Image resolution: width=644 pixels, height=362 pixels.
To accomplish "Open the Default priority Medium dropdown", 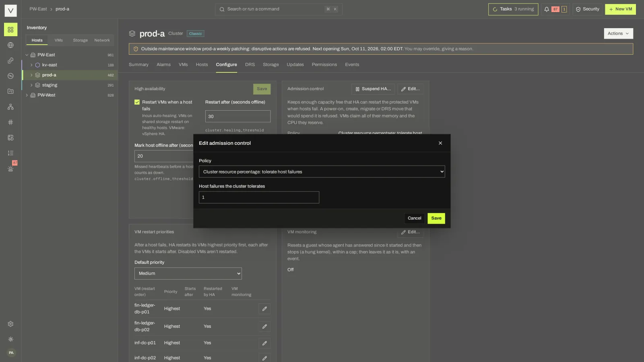I will (188, 274).
